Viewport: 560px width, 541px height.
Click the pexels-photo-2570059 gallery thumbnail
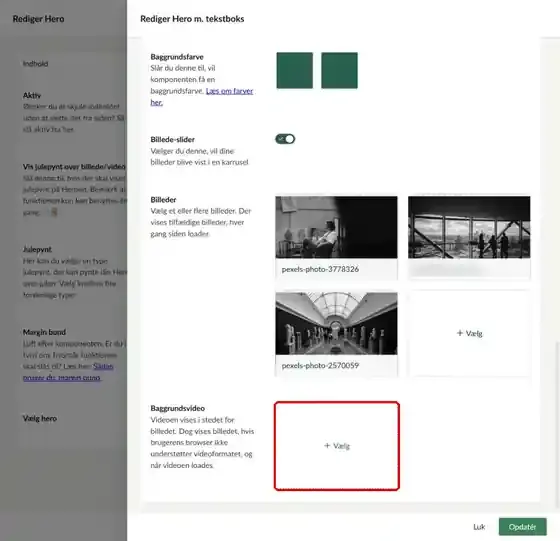coord(336,324)
